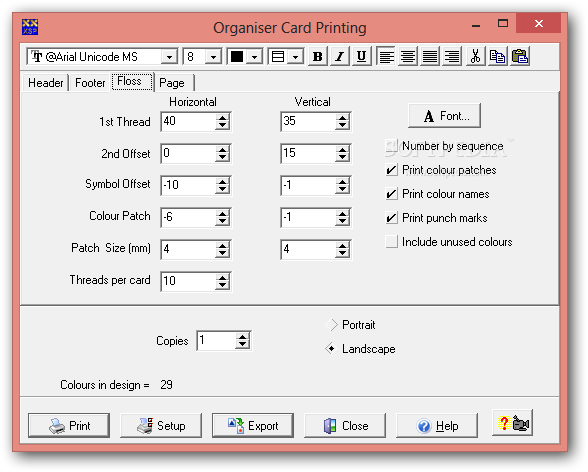Open the video help camera icon
588x472 pixels.
[512, 423]
